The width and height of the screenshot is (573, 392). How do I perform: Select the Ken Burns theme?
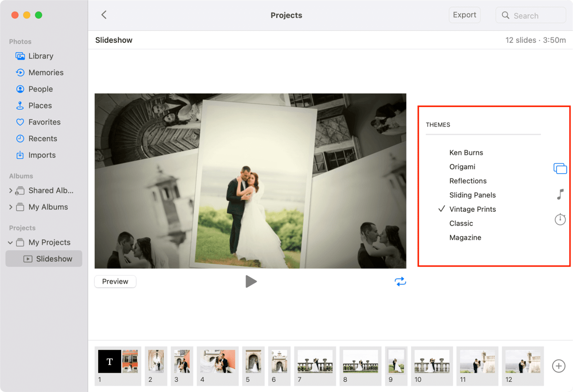coord(466,153)
